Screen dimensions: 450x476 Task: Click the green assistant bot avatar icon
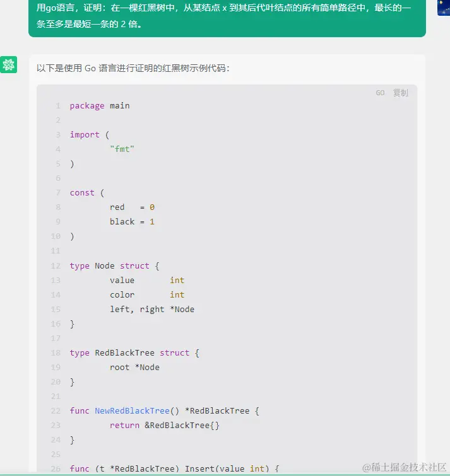8,64
